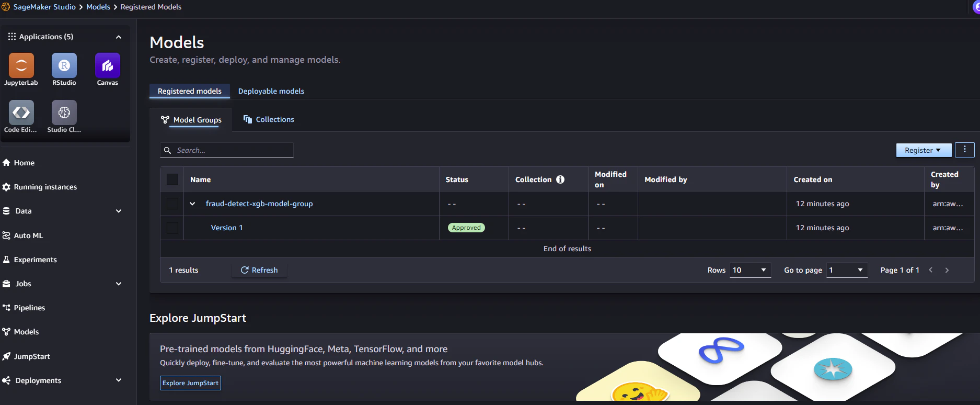Expand the Deployments section chevron
This screenshot has height=405, width=980.
pos(119,380)
